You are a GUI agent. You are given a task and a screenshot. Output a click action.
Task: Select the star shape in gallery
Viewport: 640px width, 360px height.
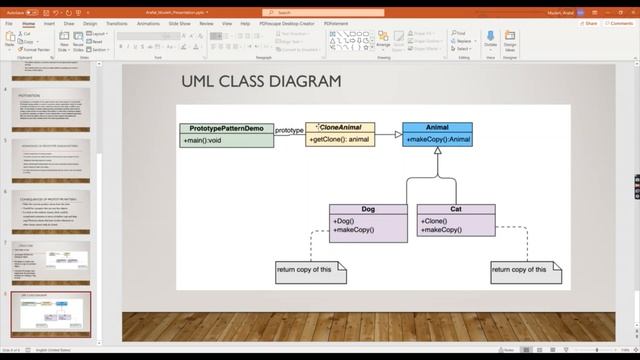point(366,48)
